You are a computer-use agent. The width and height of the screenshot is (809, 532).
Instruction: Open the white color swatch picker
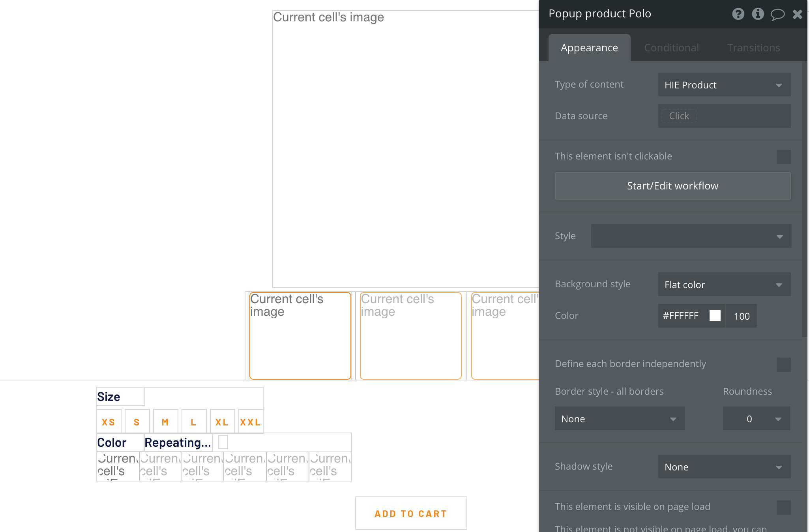point(715,316)
